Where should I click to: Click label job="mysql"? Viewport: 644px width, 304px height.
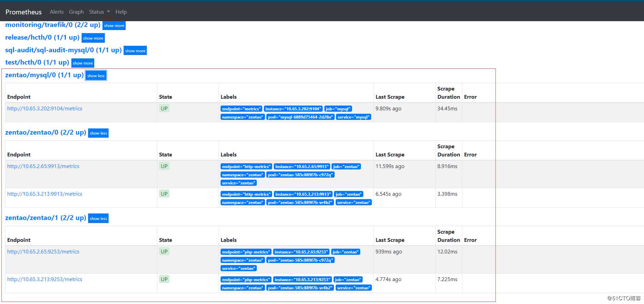tap(338, 109)
